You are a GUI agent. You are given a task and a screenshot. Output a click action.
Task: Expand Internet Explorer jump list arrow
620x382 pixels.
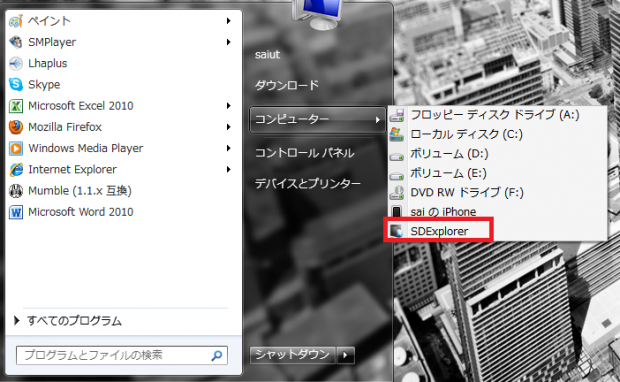pyautogui.click(x=229, y=170)
